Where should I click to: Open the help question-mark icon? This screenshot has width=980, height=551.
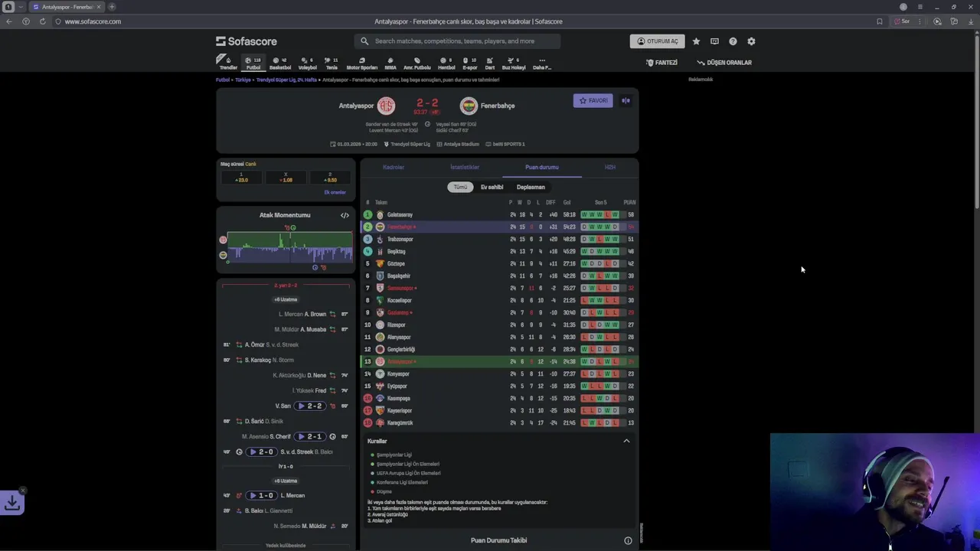click(x=733, y=41)
